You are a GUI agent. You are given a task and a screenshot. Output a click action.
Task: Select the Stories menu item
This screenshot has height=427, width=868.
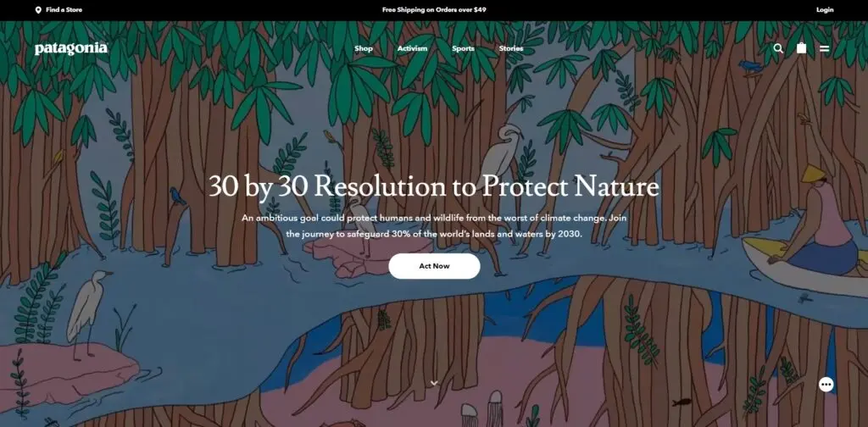click(x=511, y=48)
